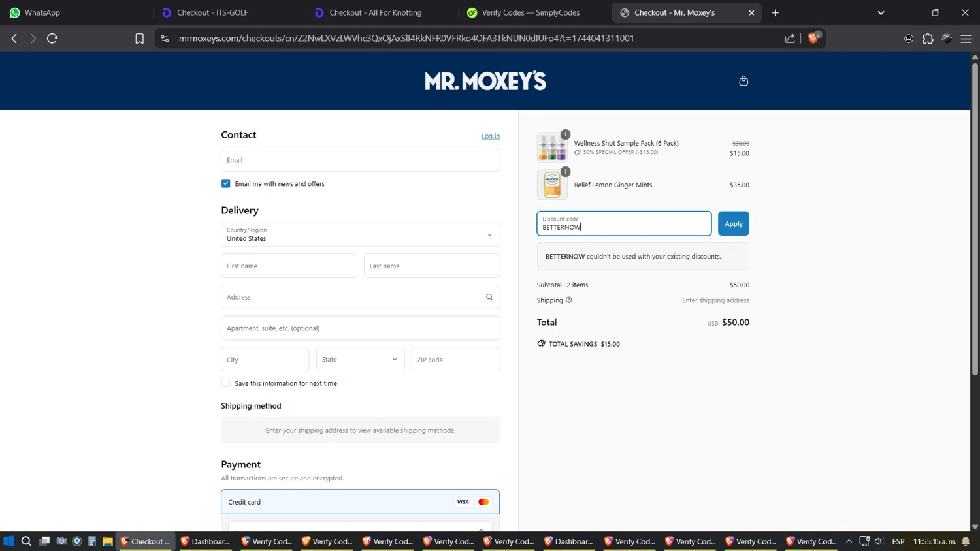Focus the First name field

click(289, 266)
